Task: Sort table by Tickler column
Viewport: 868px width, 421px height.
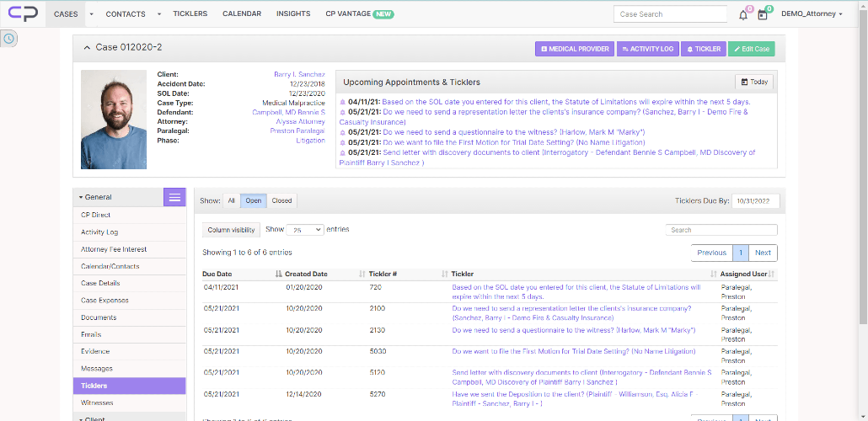Action: (584, 274)
